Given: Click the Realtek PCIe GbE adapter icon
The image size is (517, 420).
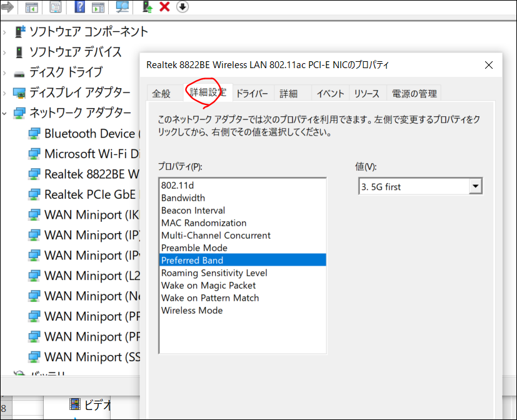Looking at the screenshot, I should (34, 194).
